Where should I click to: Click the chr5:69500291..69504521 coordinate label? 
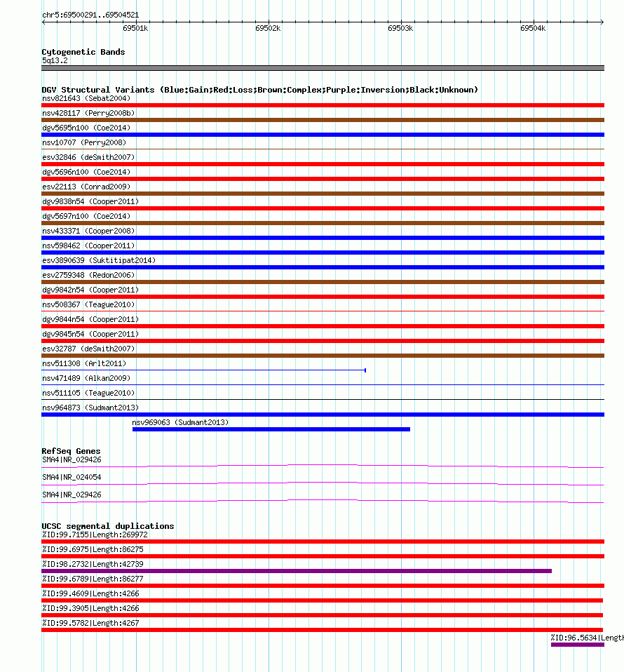coord(90,15)
